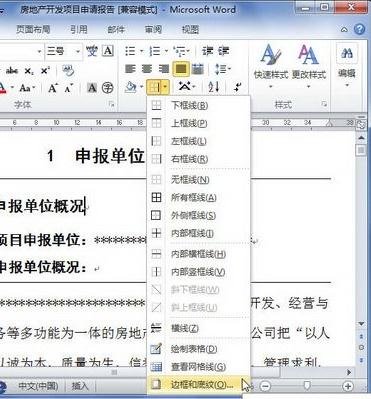Click the vertical scrollbar down arrow
Viewport: 371px width, 399px height.
point(361,324)
